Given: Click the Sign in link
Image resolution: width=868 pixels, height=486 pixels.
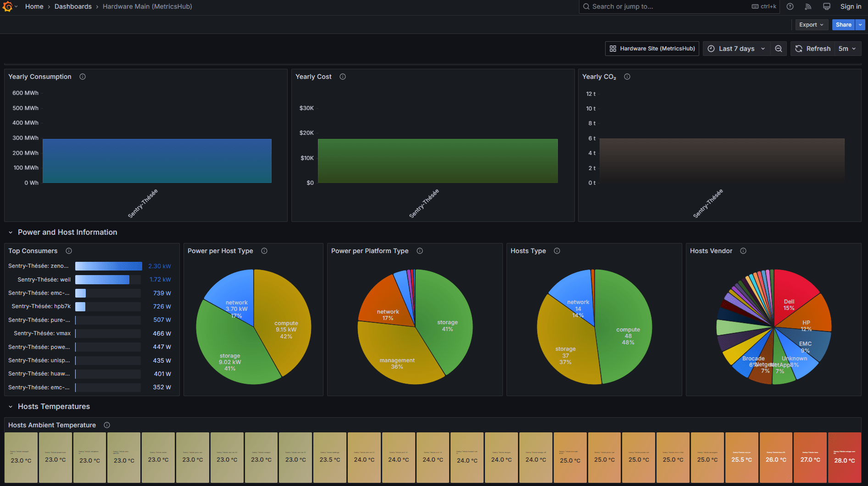Looking at the screenshot, I should click(851, 6).
